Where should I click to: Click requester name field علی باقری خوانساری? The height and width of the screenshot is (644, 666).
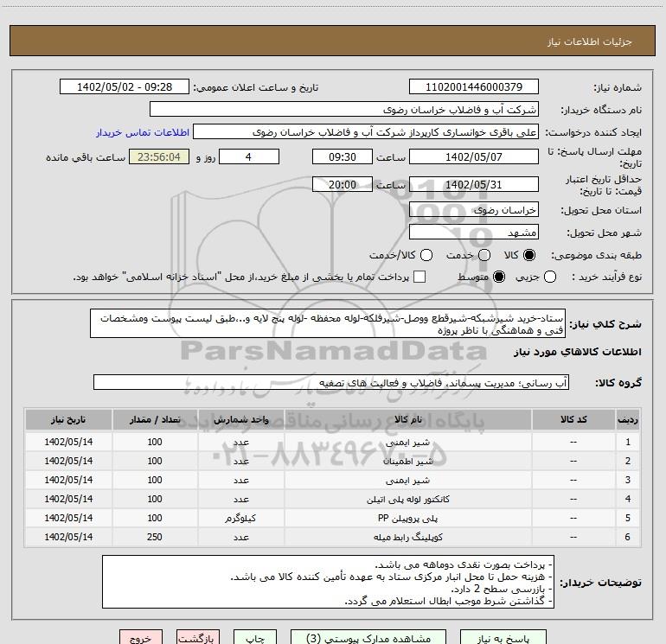pos(366,131)
